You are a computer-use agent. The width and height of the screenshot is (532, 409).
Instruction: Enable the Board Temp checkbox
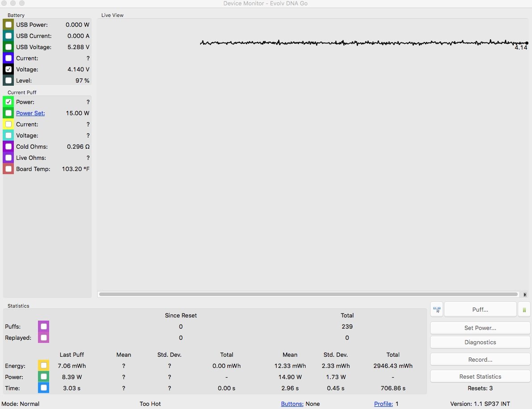click(8, 169)
